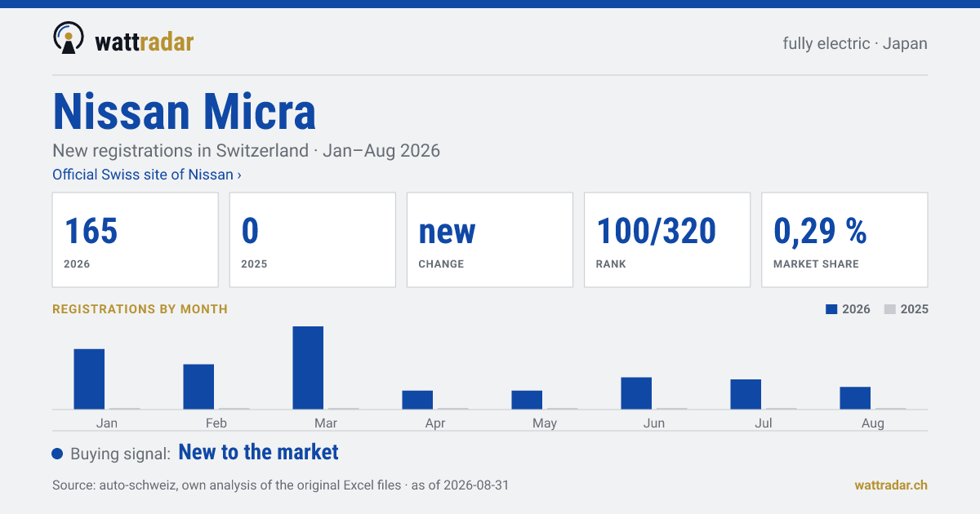
Task: Click the 'New to the market' signal text
Action: (x=258, y=452)
